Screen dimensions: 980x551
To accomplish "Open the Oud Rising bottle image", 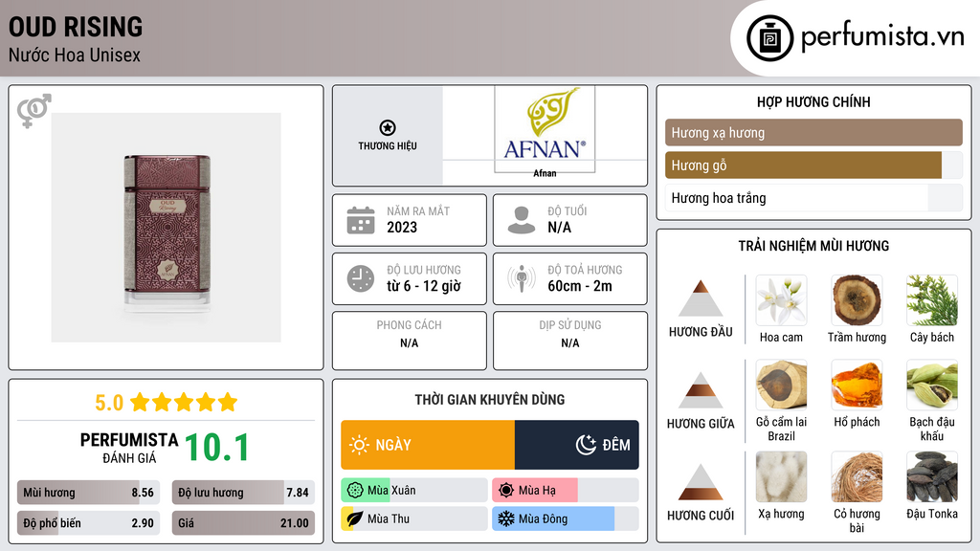I will pyautogui.click(x=166, y=228).
